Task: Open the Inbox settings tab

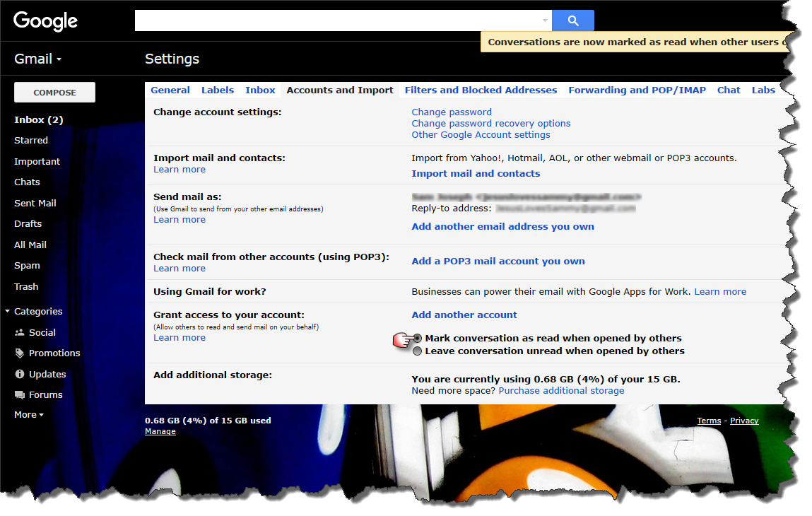Action: click(x=260, y=90)
